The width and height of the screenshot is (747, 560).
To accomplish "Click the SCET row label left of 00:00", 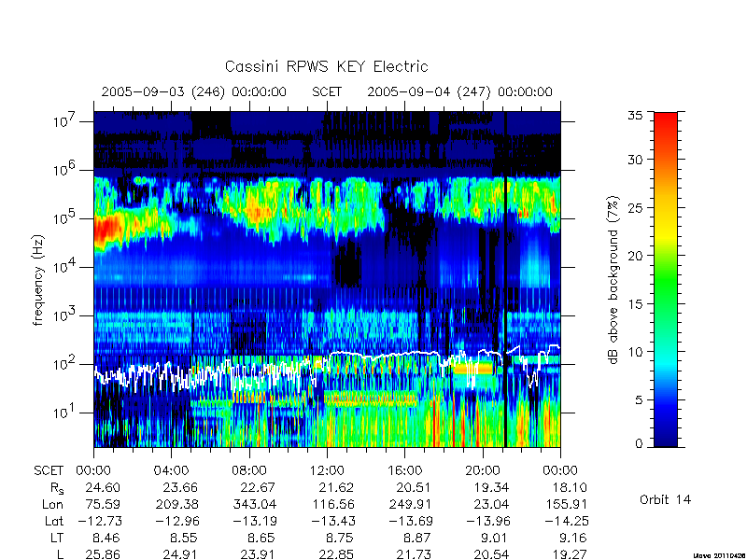I will [x=49, y=470].
